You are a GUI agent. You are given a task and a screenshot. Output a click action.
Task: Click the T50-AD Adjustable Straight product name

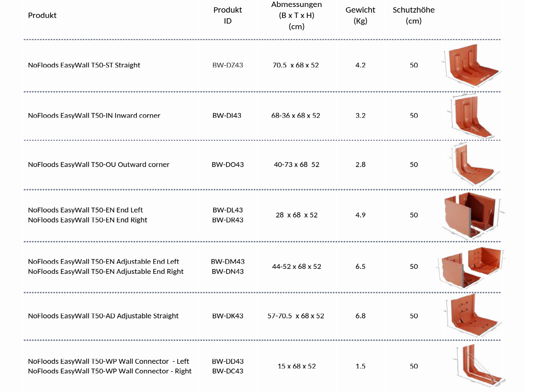(x=103, y=316)
